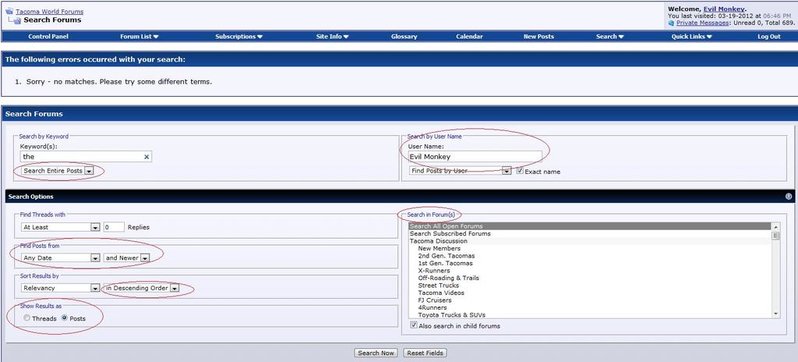Viewport: 798px width, 362px height.
Task: Click the forum list scrollbar up arrow
Action: pos(776,227)
